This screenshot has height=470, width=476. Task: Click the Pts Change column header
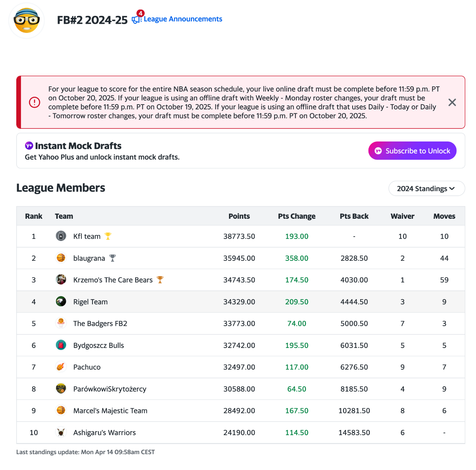(x=296, y=216)
